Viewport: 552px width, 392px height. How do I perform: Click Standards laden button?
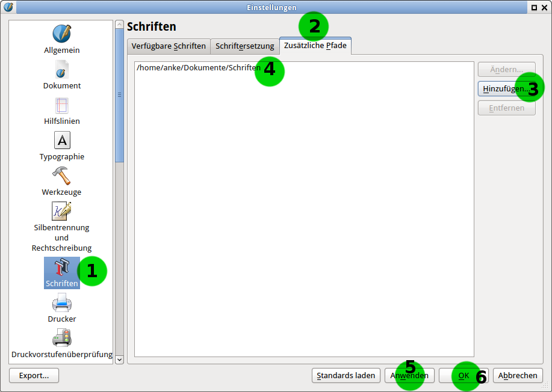point(346,375)
